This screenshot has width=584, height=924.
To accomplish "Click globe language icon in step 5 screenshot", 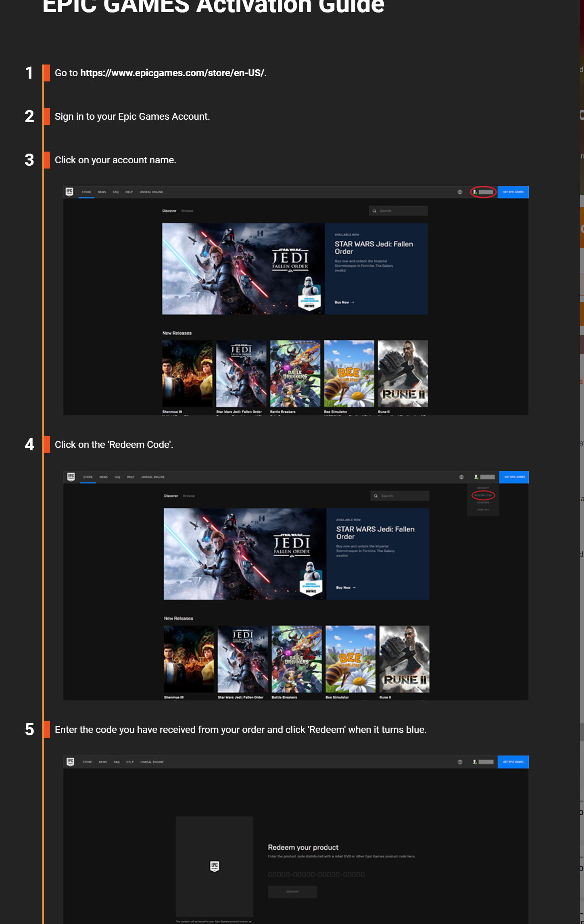I will tap(460, 762).
